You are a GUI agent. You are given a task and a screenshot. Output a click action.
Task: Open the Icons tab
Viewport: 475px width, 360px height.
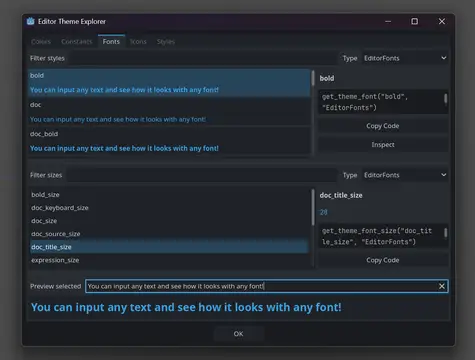click(x=138, y=42)
